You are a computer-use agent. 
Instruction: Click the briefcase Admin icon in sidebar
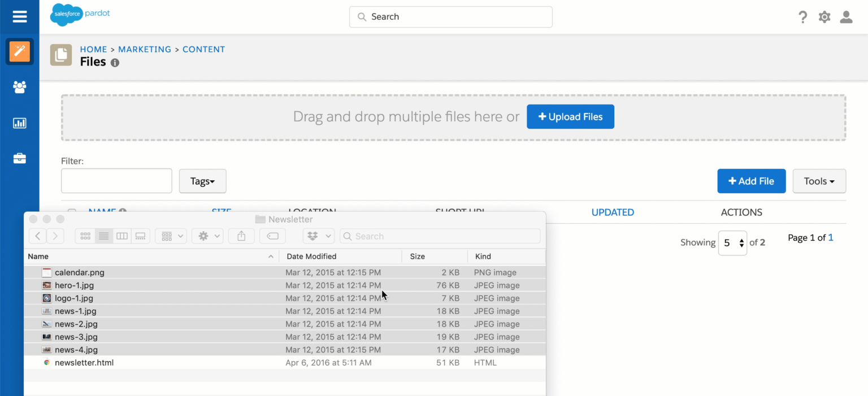(20, 158)
